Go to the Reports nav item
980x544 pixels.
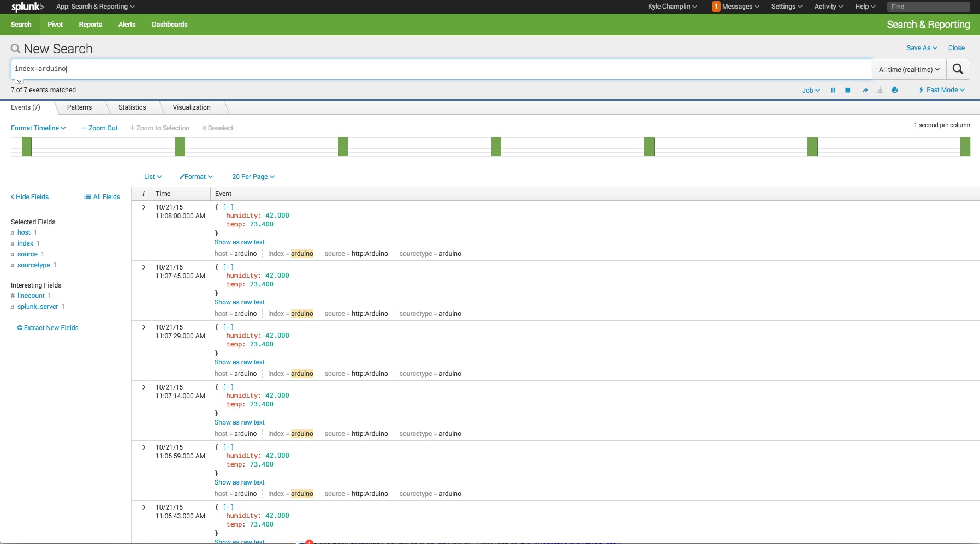90,25
